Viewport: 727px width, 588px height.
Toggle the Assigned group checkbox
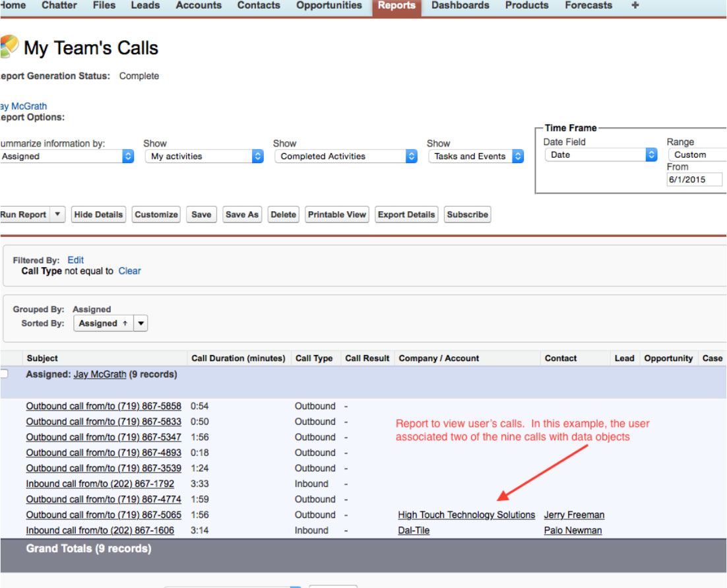[4, 374]
